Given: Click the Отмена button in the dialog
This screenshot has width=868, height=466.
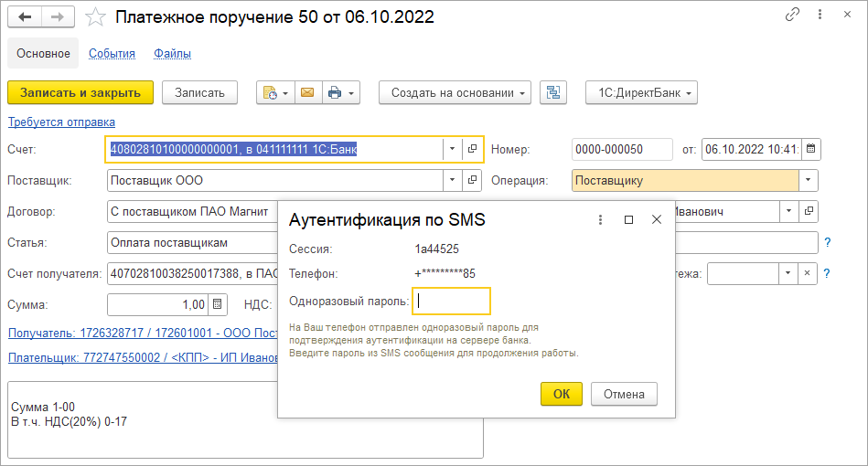Looking at the screenshot, I should pos(625,394).
